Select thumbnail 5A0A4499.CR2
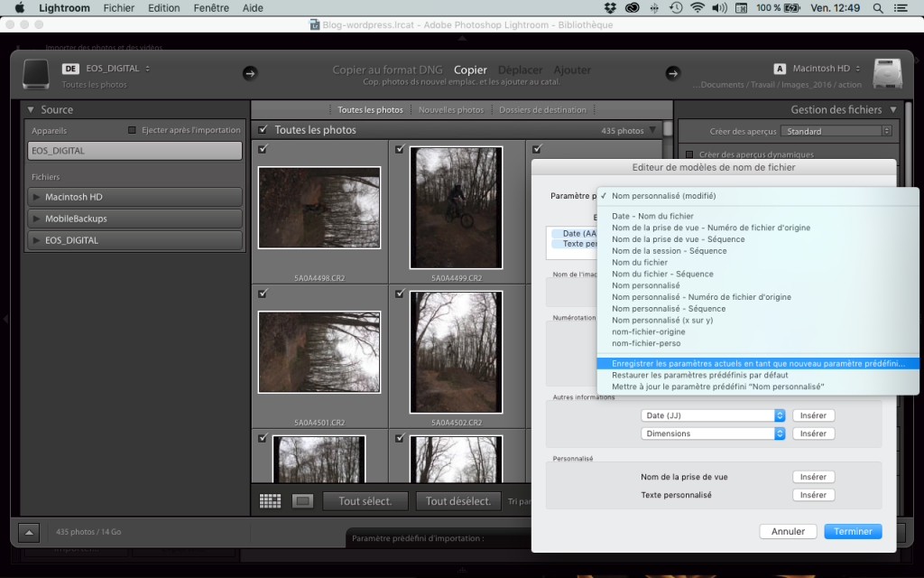This screenshot has height=578, width=924. 456,208
